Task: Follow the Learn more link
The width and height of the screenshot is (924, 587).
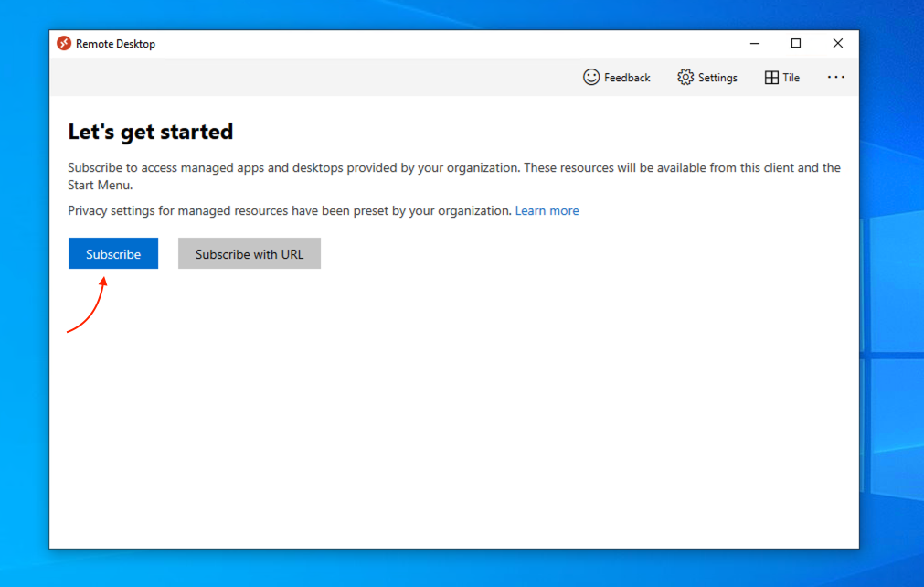Action: coord(547,211)
